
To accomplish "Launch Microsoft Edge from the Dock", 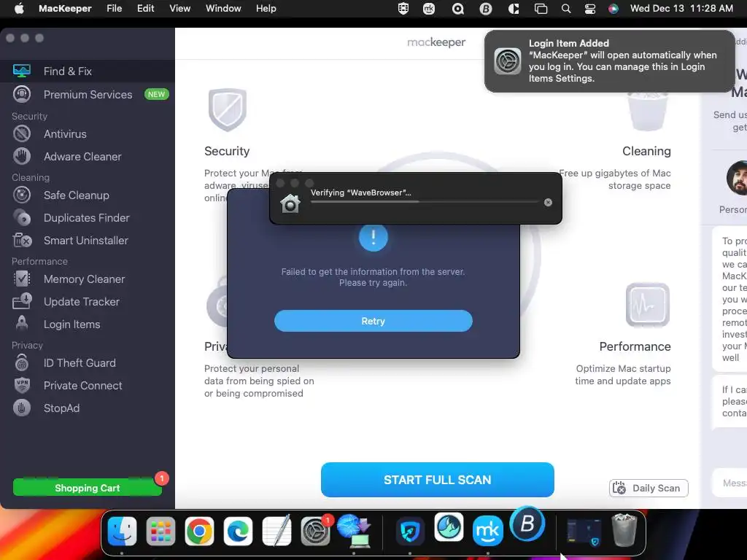I will tap(238, 531).
